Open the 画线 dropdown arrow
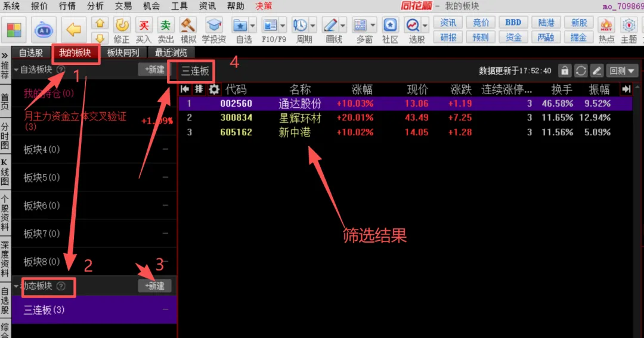The image size is (644, 338). [343, 26]
